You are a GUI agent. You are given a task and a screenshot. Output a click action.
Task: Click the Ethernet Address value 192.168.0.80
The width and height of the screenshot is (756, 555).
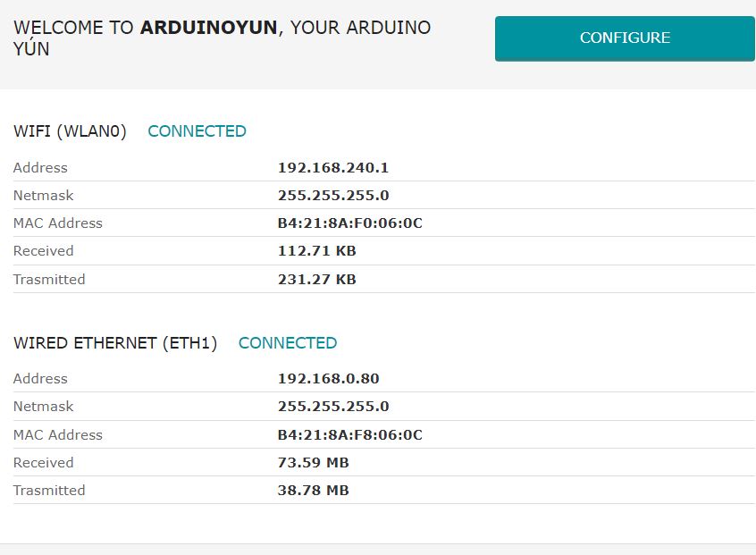[329, 378]
